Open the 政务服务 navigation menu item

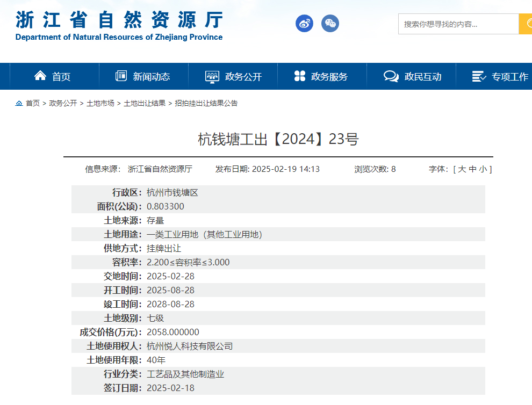click(322, 76)
